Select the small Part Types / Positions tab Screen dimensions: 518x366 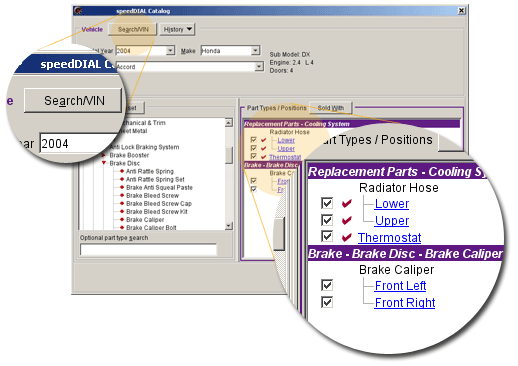(276, 108)
